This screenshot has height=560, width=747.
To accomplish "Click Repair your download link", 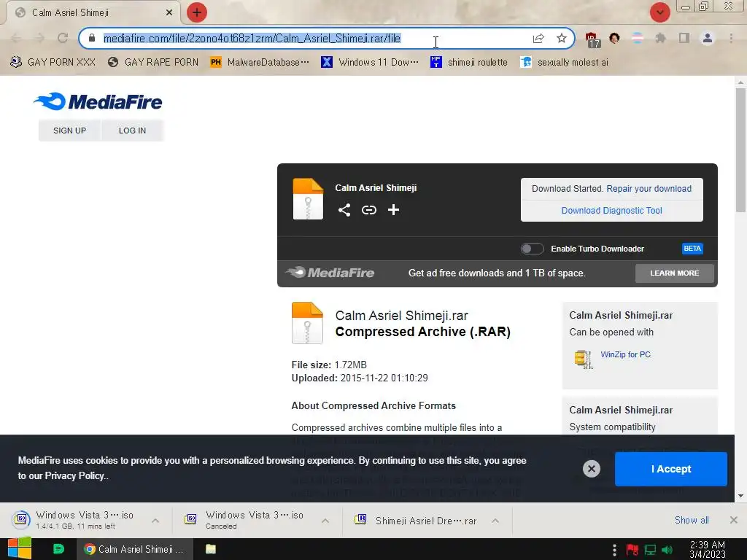I will [x=649, y=189].
